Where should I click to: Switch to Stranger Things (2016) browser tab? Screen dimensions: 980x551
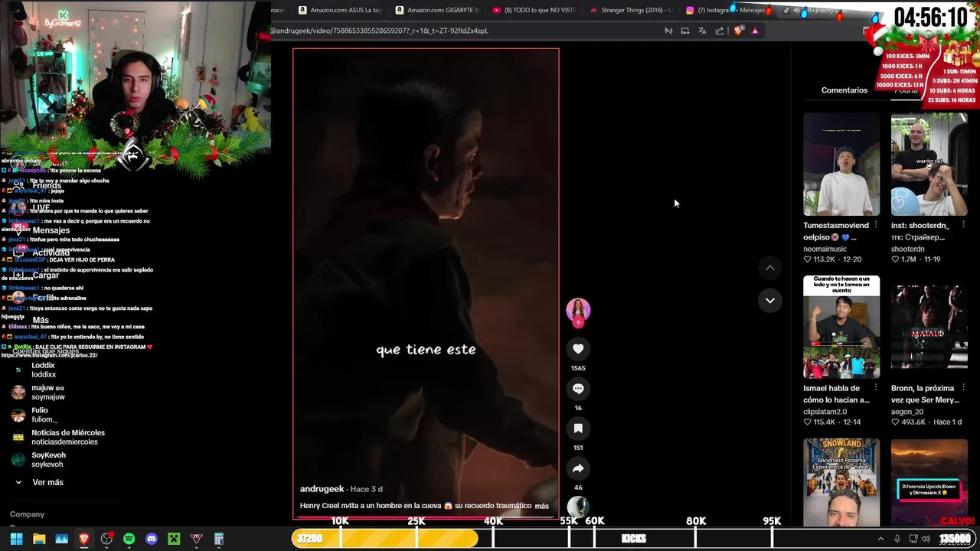pos(631,10)
